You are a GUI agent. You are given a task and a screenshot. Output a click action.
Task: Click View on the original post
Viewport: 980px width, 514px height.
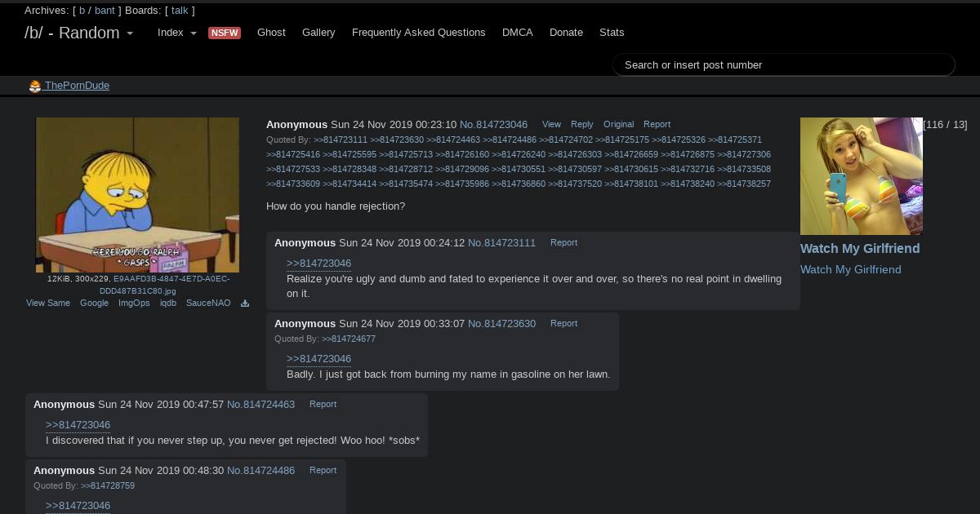click(x=551, y=124)
